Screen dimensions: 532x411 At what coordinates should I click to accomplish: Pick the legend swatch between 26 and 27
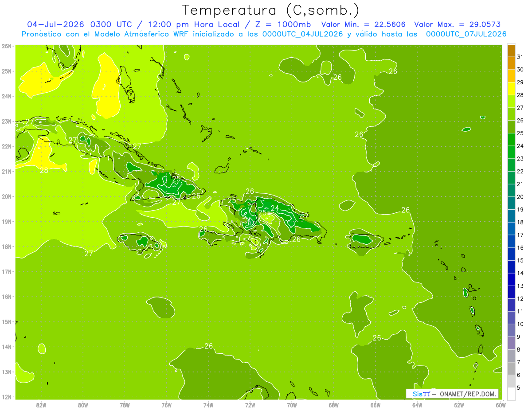(511, 114)
